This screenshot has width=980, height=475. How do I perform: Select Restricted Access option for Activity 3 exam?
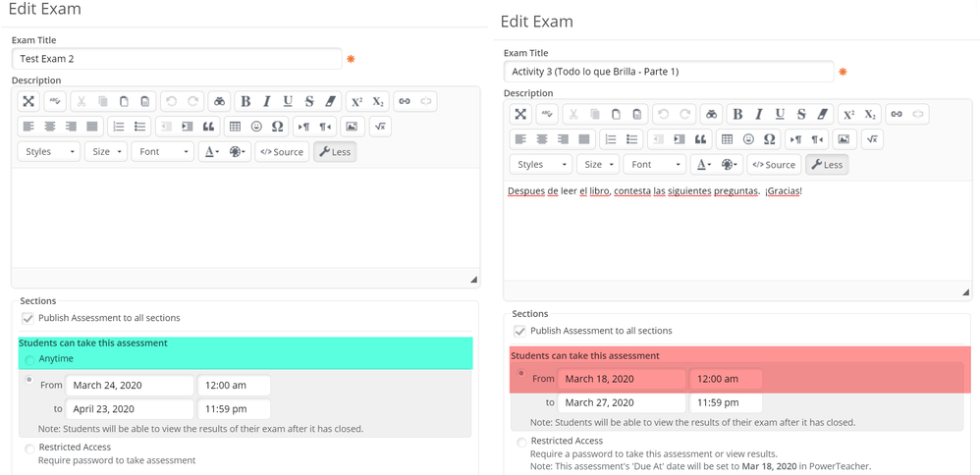(x=520, y=442)
